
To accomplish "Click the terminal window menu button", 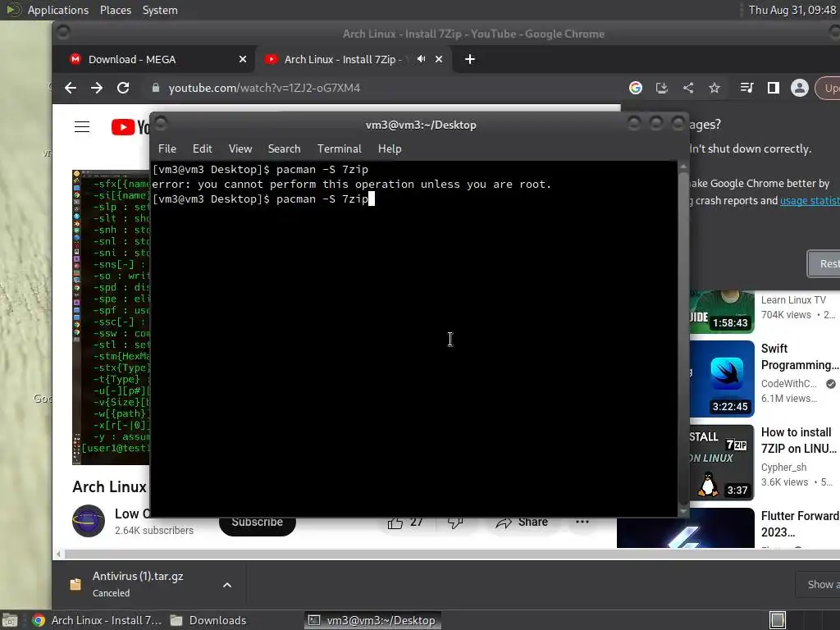I will tap(161, 124).
